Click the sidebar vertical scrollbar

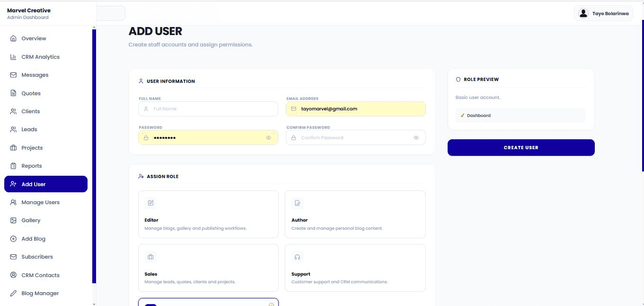coord(94,156)
